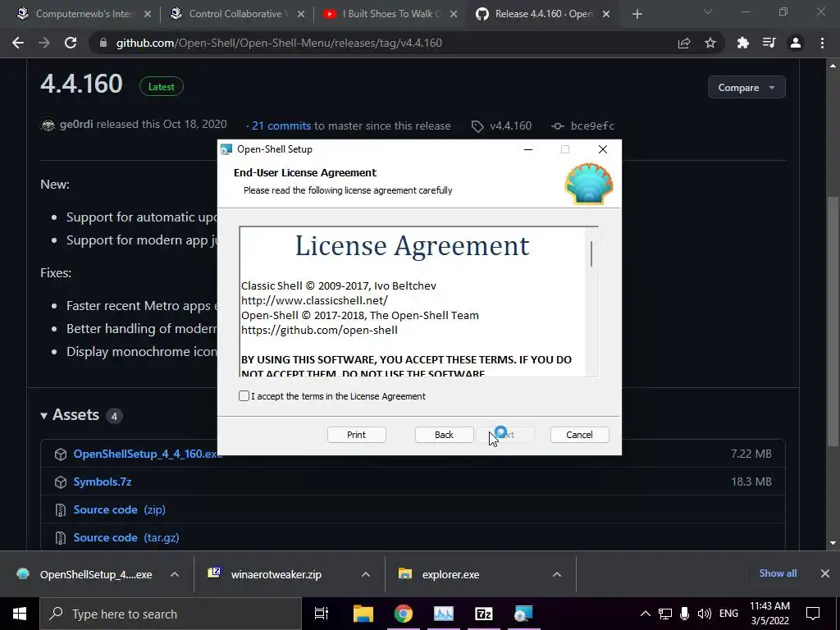This screenshot has width=840, height=630.
Task: Open File Explorer from taskbar
Action: pyautogui.click(x=363, y=614)
